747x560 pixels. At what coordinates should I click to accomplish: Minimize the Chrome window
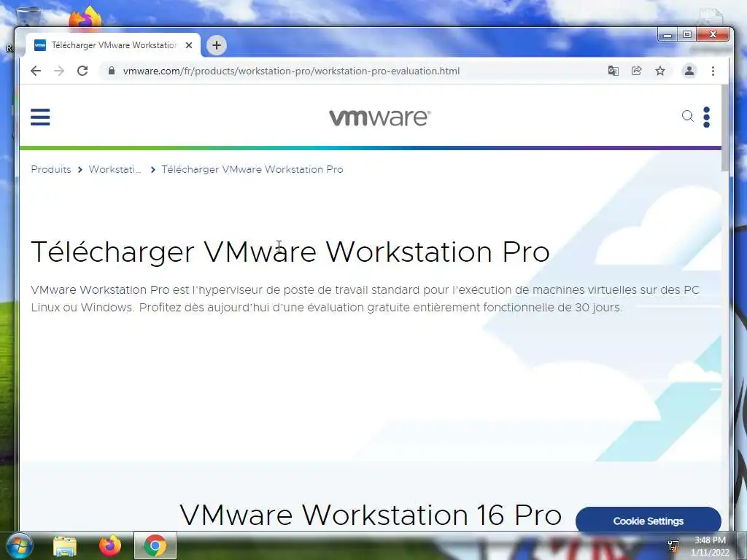[667, 34]
